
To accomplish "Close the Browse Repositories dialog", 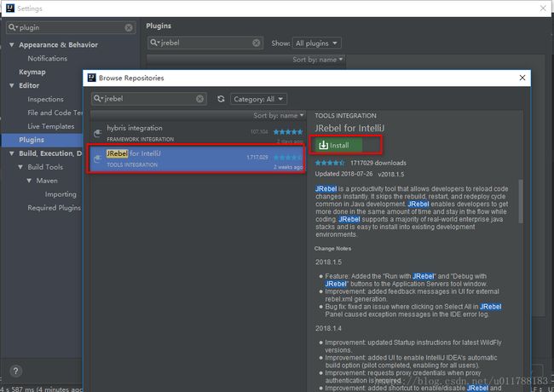I will [x=522, y=78].
